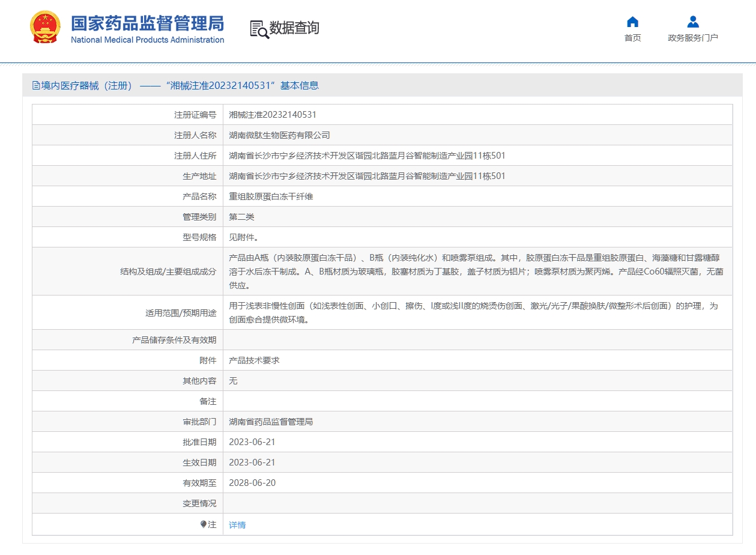This screenshot has height=555, width=756.
Task: Select the registrant name 湖南微肽生物医药有限公司
Action: [279, 135]
